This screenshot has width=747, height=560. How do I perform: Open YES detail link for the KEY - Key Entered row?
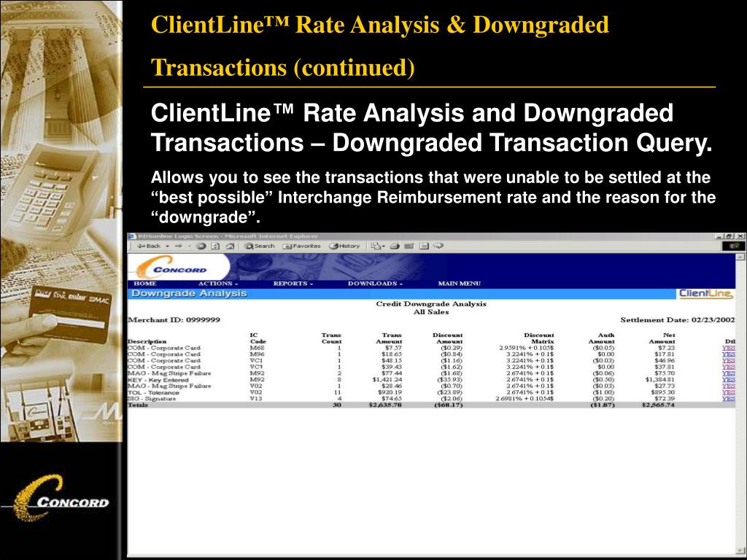tap(729, 379)
